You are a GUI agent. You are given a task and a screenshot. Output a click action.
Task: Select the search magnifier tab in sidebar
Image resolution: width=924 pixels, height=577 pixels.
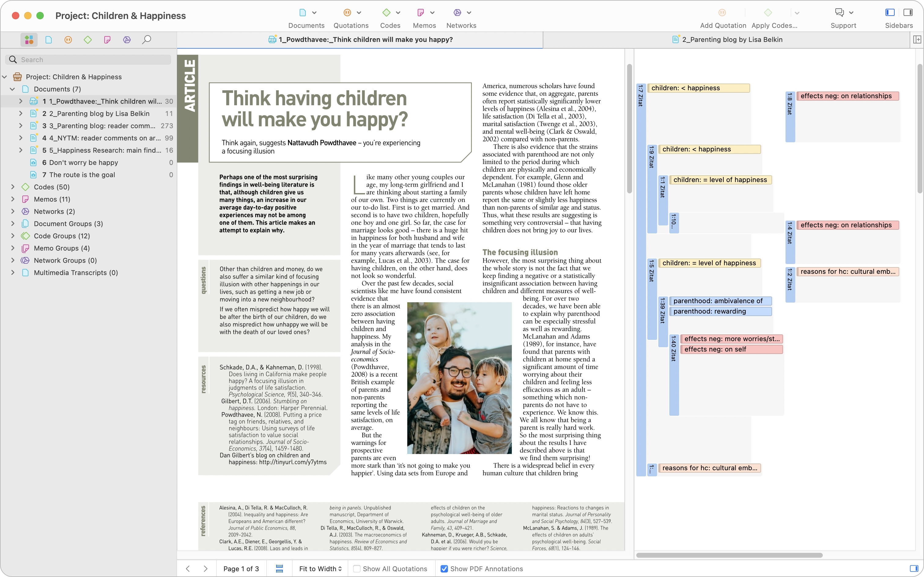tap(146, 40)
